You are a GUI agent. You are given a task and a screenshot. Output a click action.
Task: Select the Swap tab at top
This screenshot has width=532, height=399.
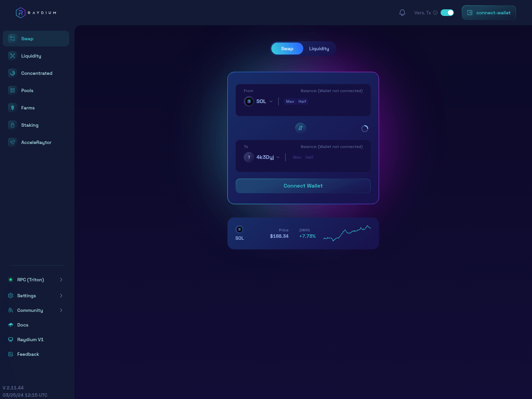point(287,49)
